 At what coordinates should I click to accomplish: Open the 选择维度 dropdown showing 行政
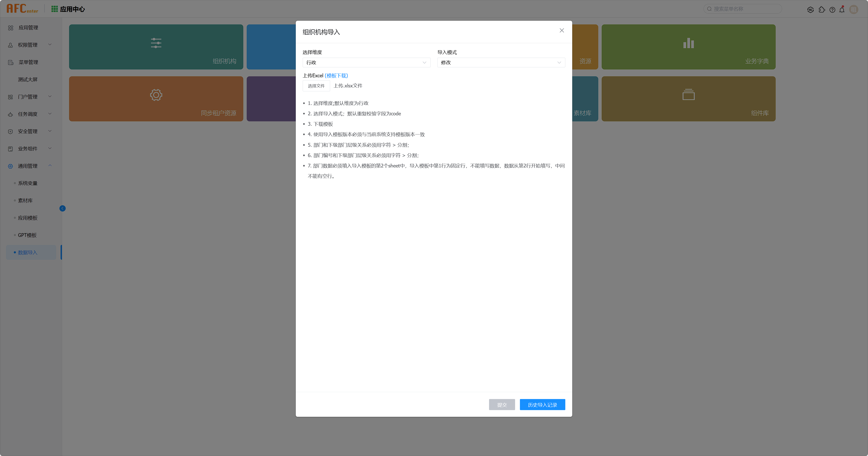pos(366,63)
